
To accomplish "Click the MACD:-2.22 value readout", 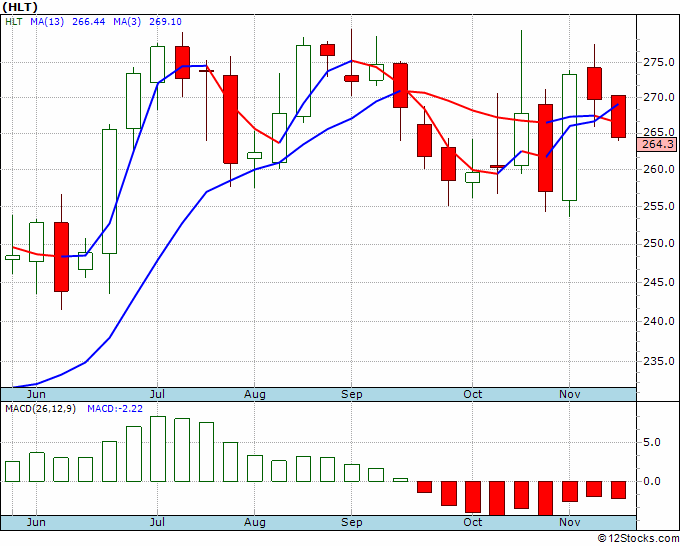I will (x=115, y=409).
